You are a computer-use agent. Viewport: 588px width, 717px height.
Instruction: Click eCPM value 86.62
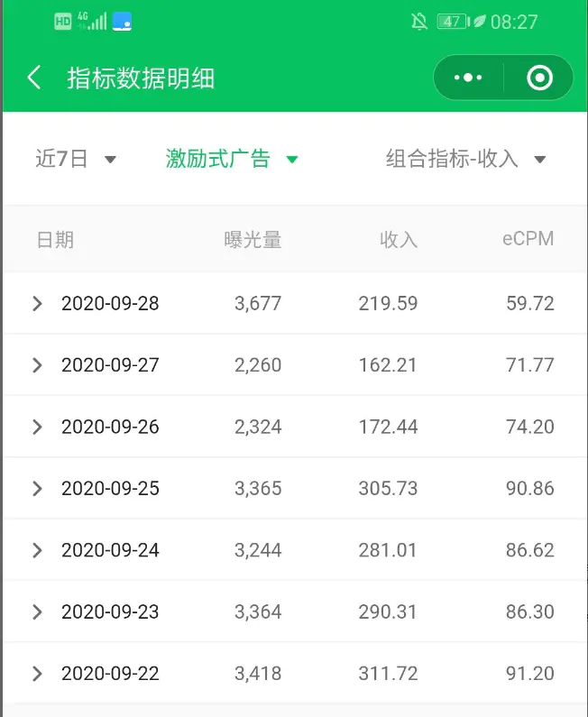530,550
